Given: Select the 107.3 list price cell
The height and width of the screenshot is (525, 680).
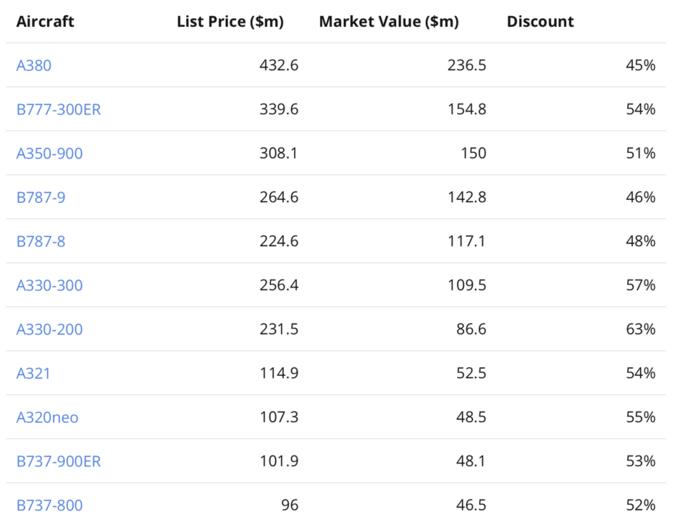Looking at the screenshot, I should [279, 417].
